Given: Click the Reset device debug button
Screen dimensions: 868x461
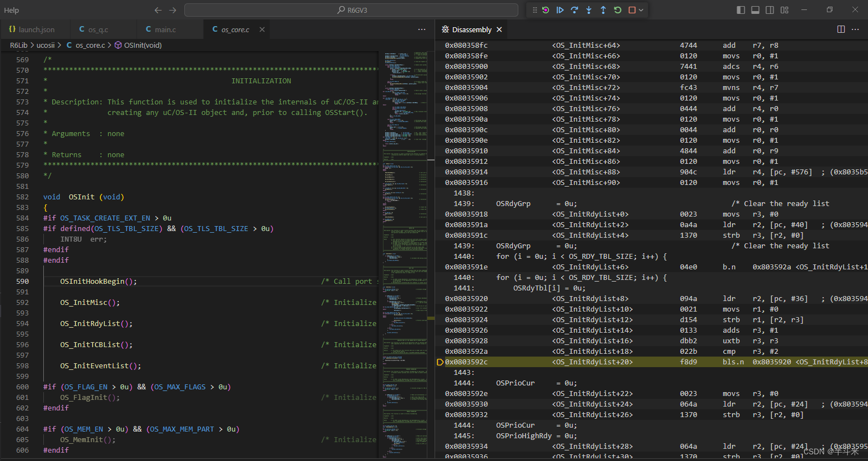Looking at the screenshot, I should (x=546, y=10).
